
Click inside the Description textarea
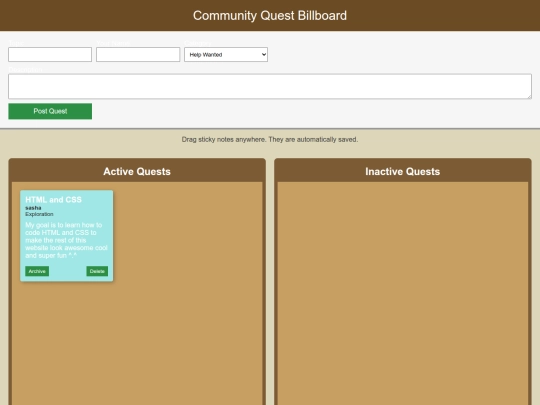[270, 86]
